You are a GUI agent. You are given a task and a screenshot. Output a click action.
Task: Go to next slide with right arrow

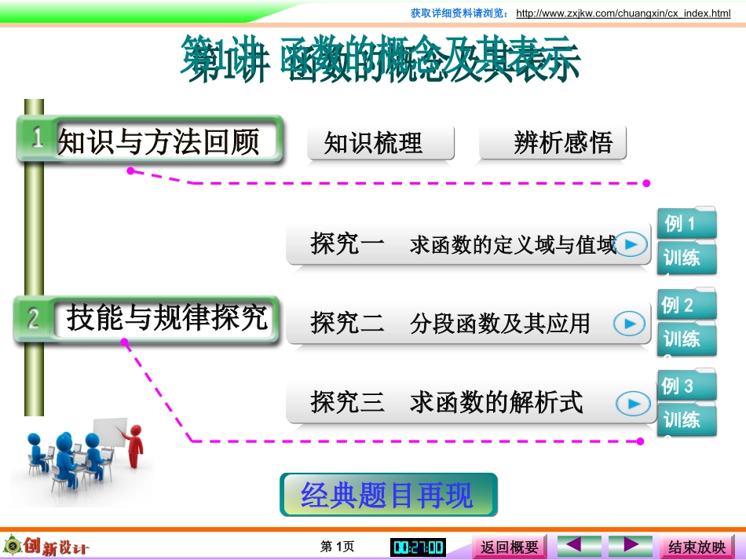(x=631, y=546)
